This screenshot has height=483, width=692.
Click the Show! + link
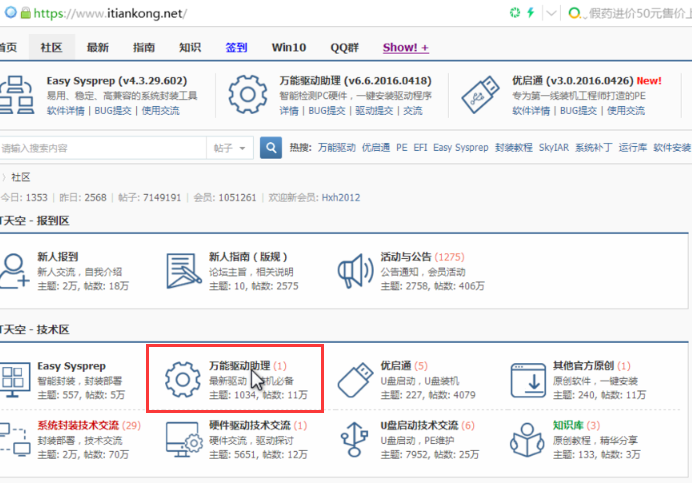coord(405,48)
